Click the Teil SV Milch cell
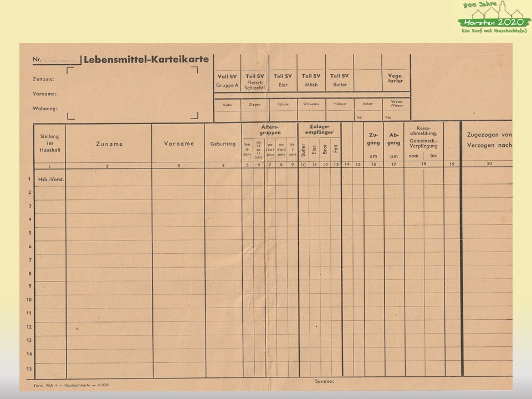Viewport: 532px width, 399px height. point(311,80)
